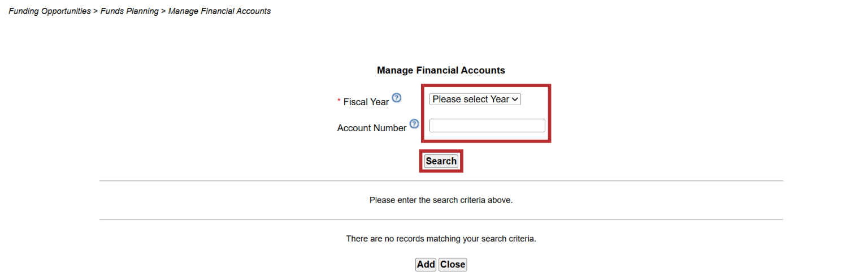Click the bold Manage Financial Accounts heading
The image size is (868, 276).
(441, 71)
